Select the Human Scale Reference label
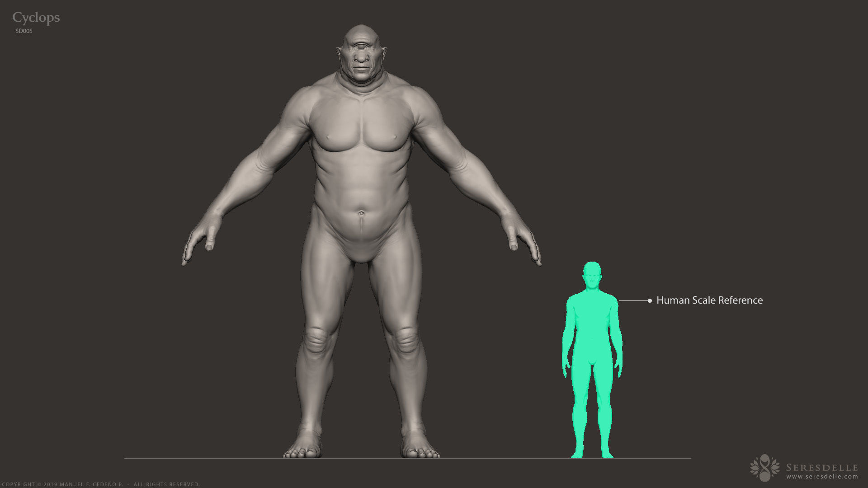This screenshot has width=868, height=488. 709,300
